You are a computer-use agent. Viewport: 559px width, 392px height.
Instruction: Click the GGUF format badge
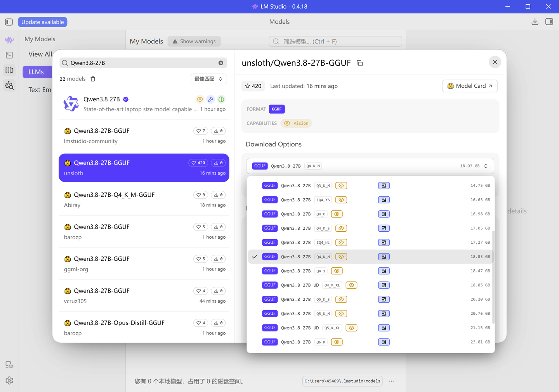click(277, 109)
